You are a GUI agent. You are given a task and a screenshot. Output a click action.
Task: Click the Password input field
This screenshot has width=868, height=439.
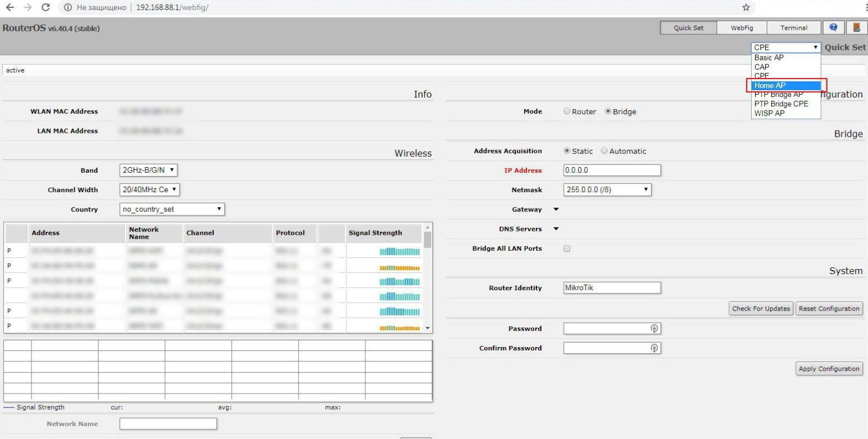[612, 328]
